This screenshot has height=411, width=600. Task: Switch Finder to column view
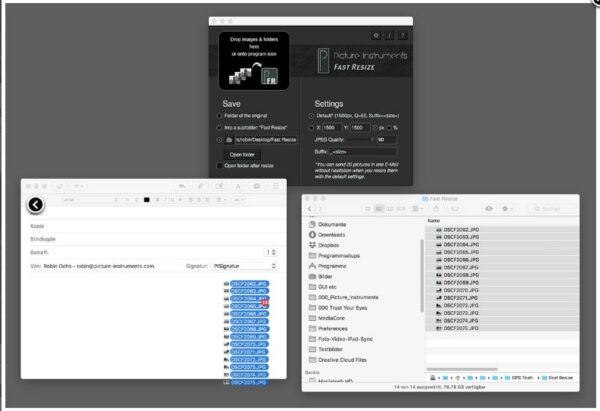click(x=390, y=209)
